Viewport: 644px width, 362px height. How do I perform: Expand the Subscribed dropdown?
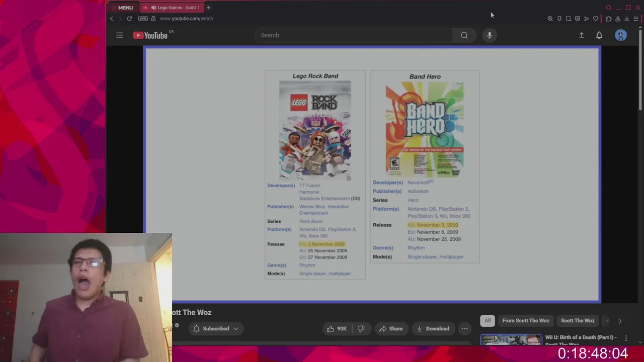tap(216, 329)
